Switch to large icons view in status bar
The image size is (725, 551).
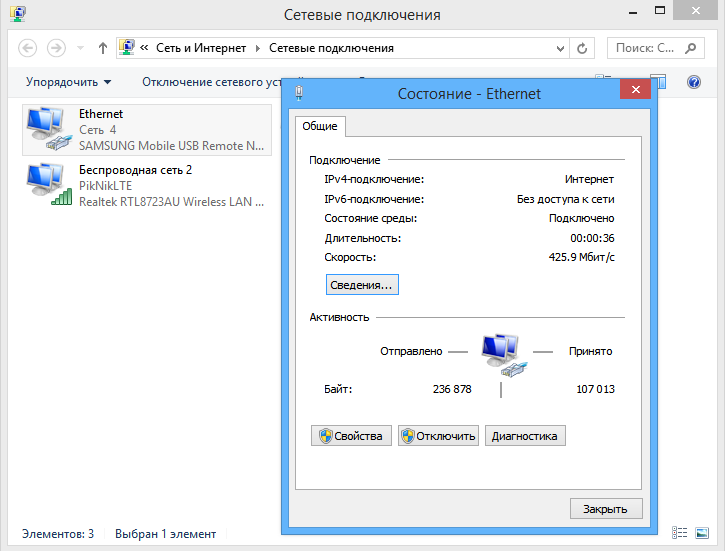click(x=702, y=533)
